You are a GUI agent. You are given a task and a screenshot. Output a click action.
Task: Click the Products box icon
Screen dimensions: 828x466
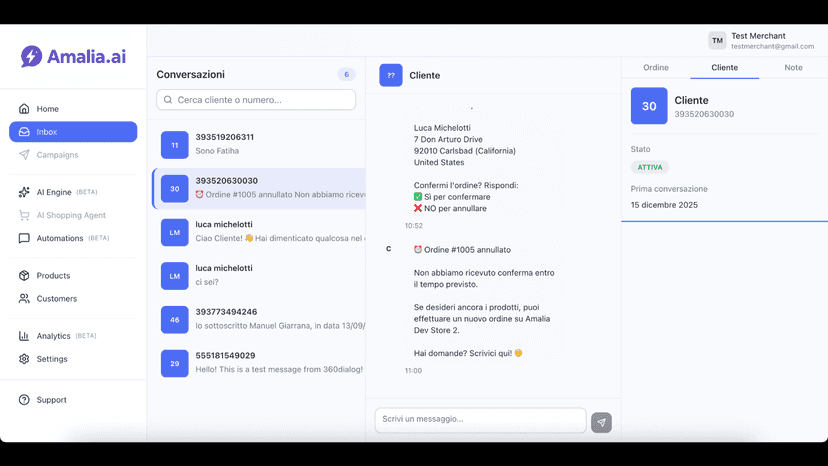coord(24,276)
